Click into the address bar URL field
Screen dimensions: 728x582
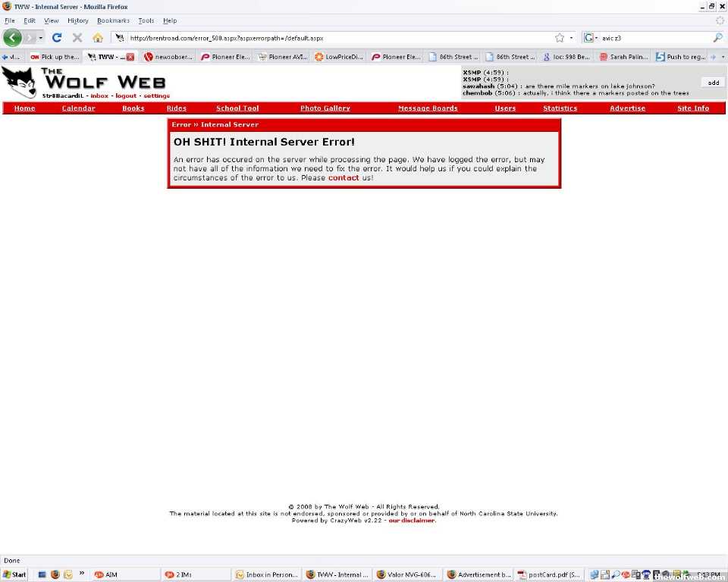coord(334,37)
